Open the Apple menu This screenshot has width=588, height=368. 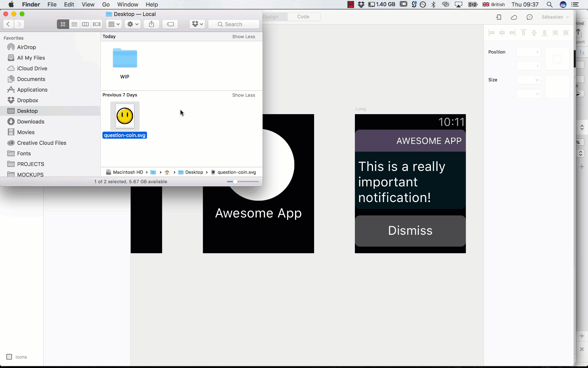click(x=11, y=4)
